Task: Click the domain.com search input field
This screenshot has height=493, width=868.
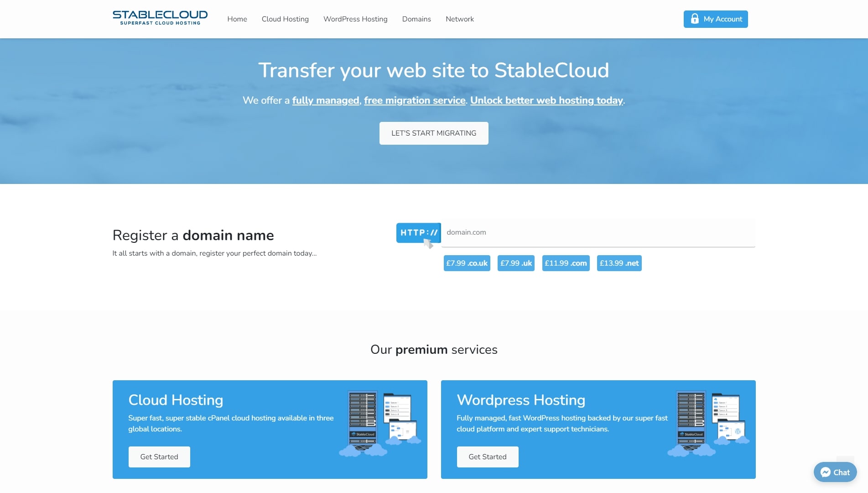Action: point(598,232)
